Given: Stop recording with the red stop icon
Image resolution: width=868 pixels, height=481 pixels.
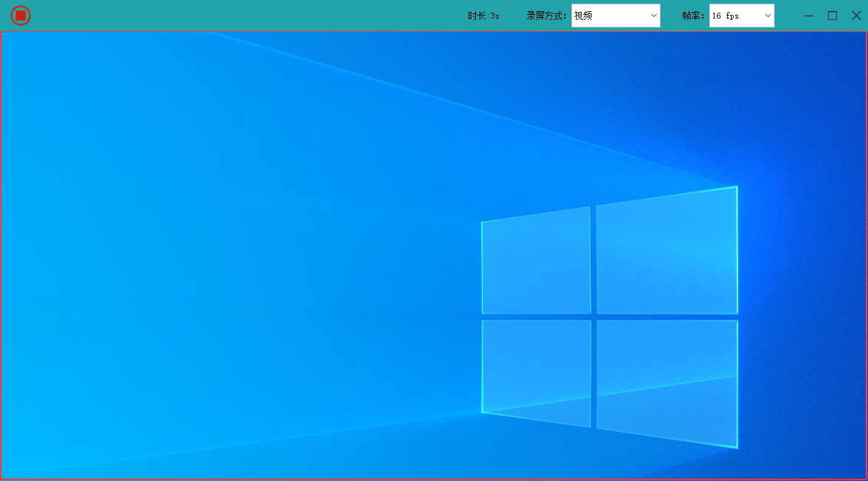Looking at the screenshot, I should tap(21, 16).
